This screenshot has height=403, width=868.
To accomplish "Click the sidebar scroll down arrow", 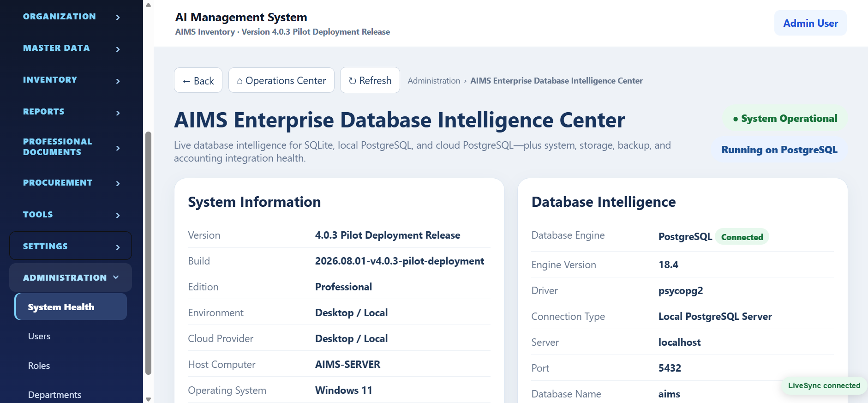I will tap(148, 399).
